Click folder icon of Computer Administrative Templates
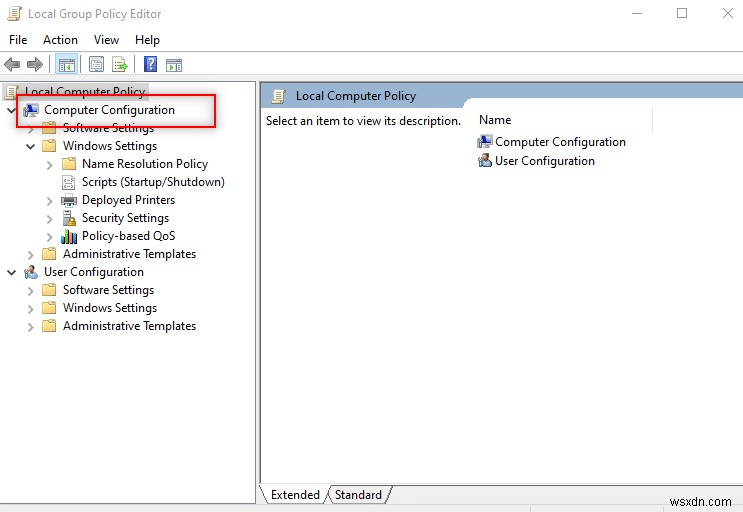The height and width of the screenshot is (512, 743). [x=49, y=254]
